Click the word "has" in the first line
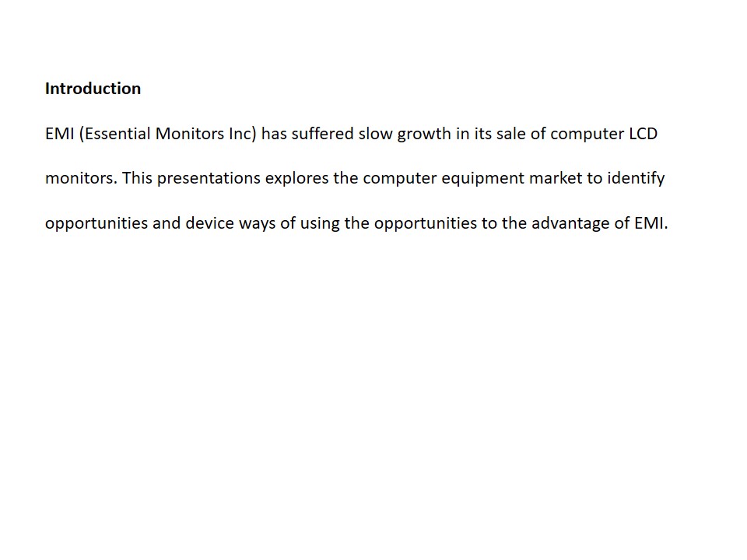Screen dimensions: 747x560 274,134
